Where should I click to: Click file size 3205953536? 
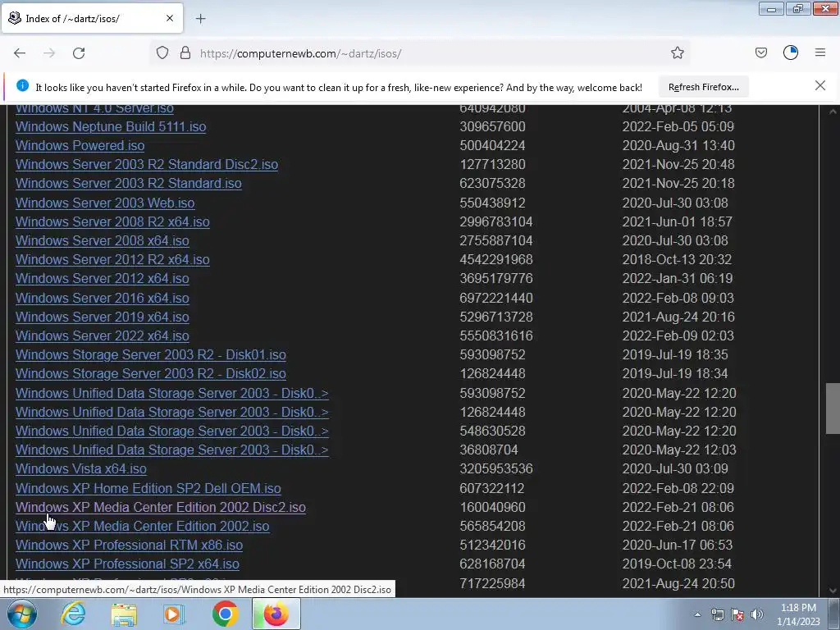point(496,468)
